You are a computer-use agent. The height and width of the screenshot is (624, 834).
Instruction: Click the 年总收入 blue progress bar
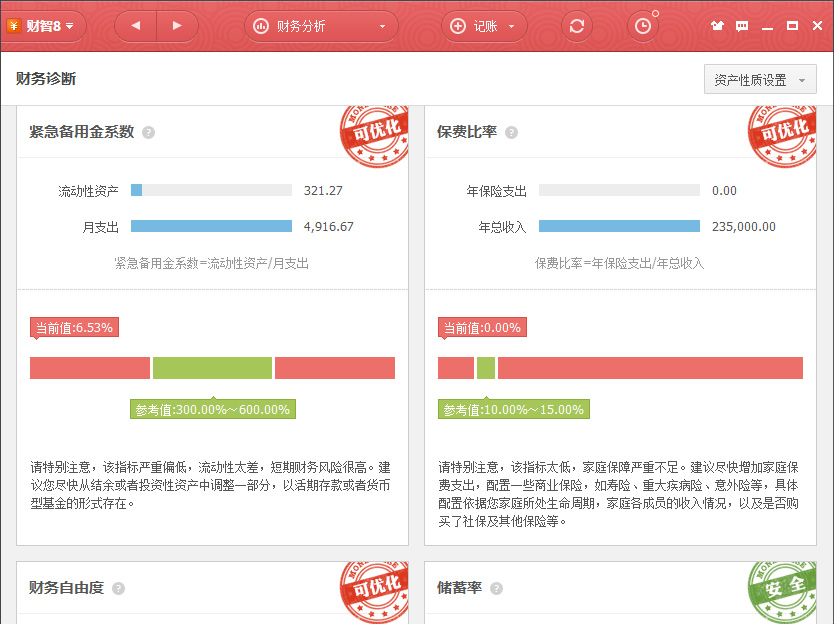pos(619,227)
